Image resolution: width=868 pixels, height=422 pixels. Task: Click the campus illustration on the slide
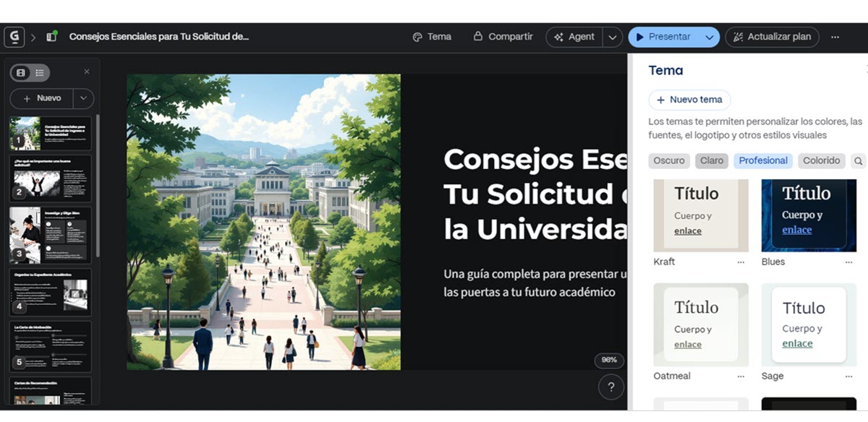coord(263,222)
